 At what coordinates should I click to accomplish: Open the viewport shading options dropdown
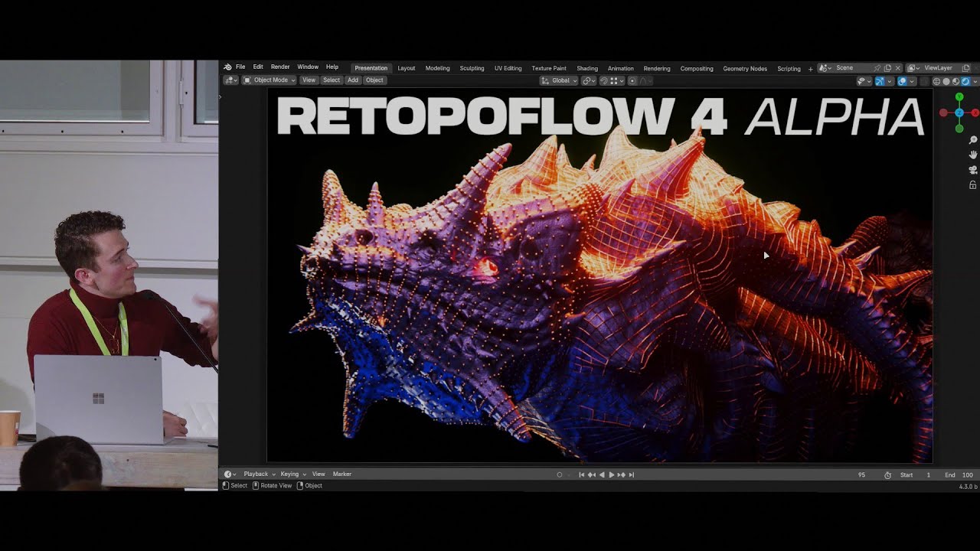975,81
